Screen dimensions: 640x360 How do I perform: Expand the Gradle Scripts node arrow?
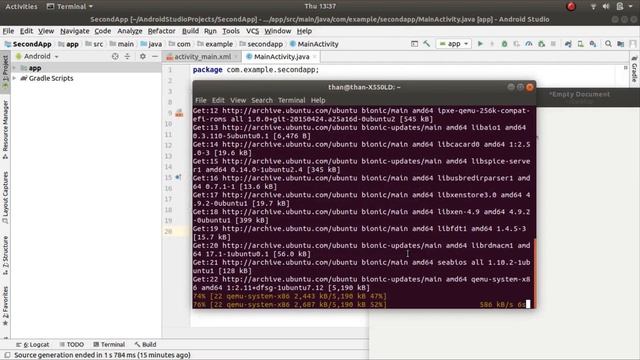click(x=15, y=78)
